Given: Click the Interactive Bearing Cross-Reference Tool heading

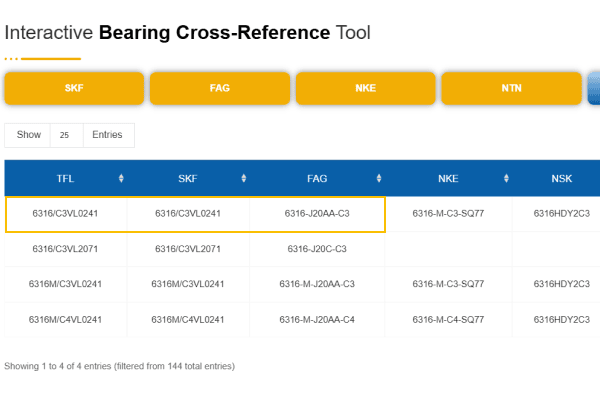Looking at the screenshot, I should click(x=188, y=33).
